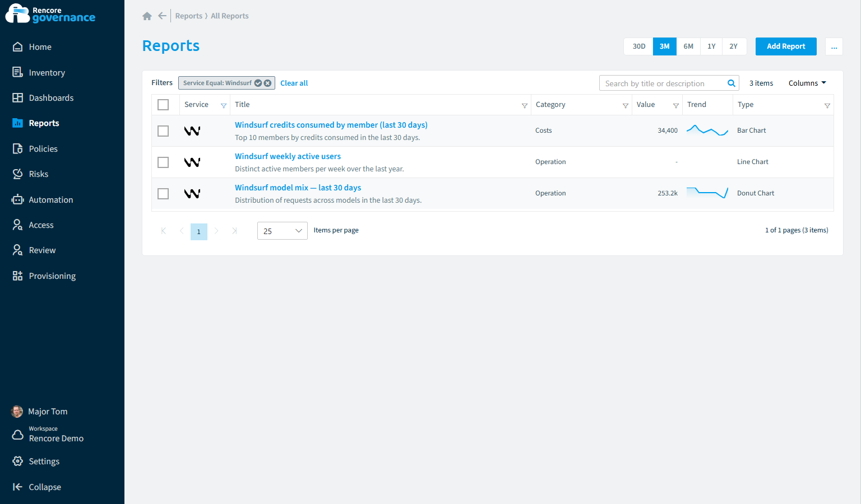Click the Reports breadcrumb link

[x=189, y=16]
